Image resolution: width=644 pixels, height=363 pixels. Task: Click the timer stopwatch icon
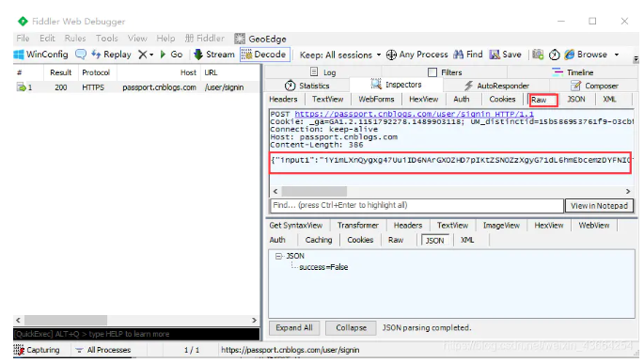point(555,55)
